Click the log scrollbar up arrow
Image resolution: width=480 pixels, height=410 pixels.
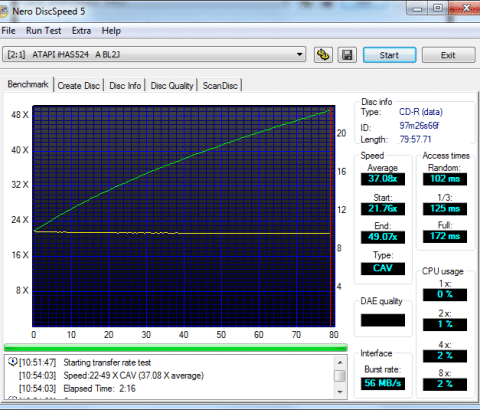340,362
